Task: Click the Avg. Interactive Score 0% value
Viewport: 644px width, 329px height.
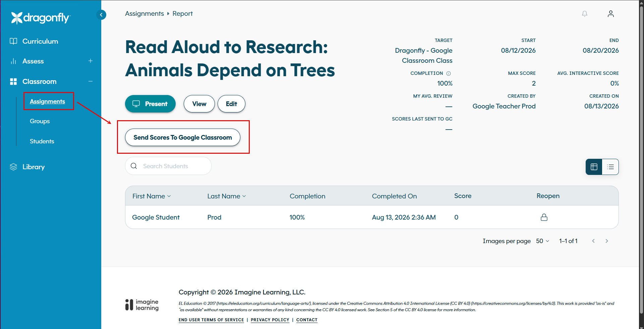Action: click(x=614, y=83)
